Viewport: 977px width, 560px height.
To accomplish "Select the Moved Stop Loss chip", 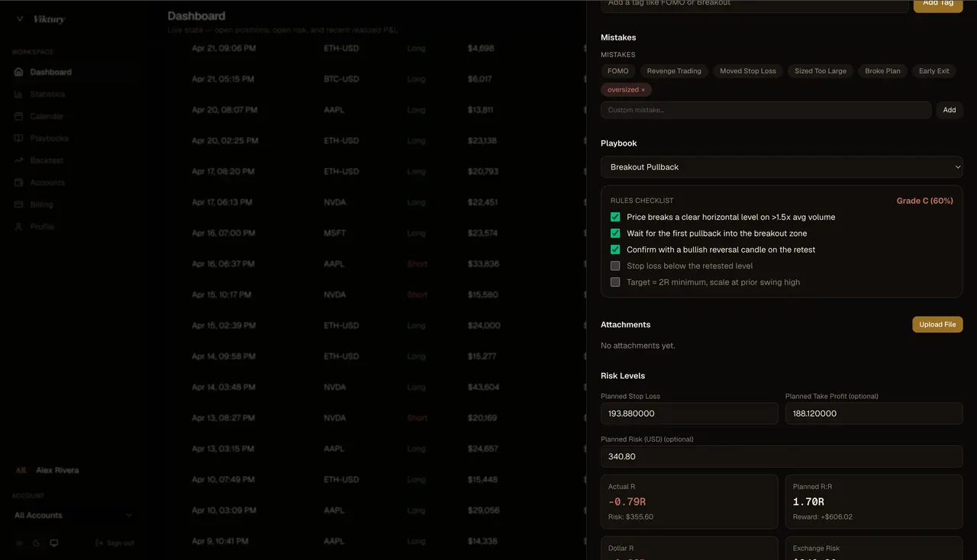I will [x=748, y=72].
